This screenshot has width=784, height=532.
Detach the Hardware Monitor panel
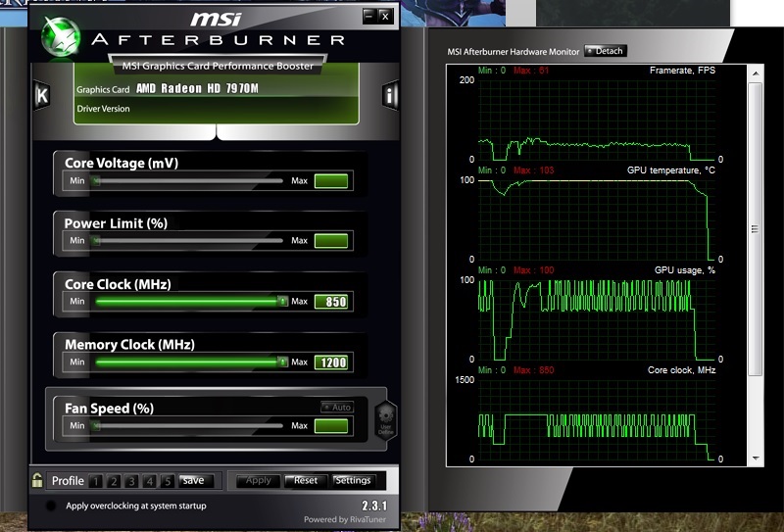click(x=606, y=51)
